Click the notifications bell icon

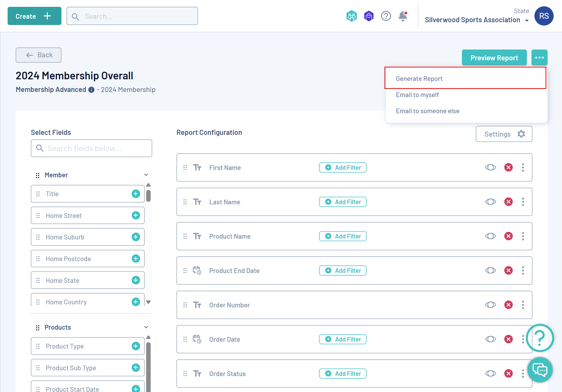[x=402, y=16]
